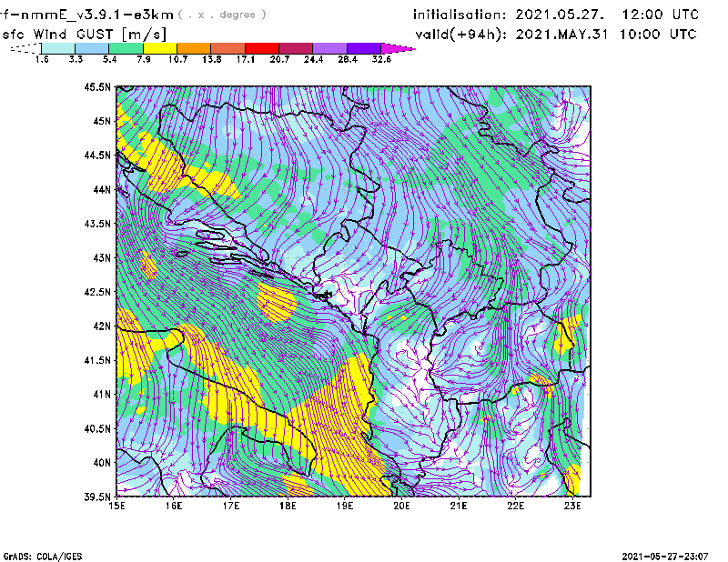Click the violet 28.4–32.6 legend swatch

point(364,48)
